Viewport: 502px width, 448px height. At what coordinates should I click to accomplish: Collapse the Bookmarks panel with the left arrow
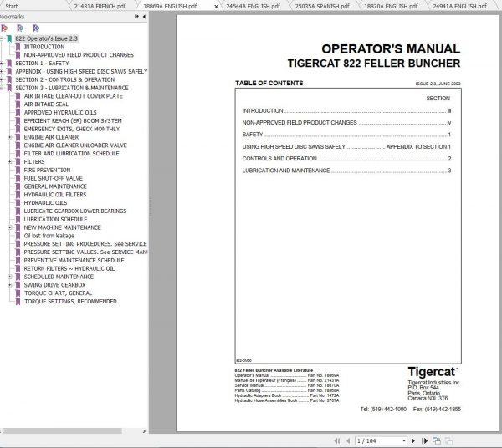coord(144,17)
